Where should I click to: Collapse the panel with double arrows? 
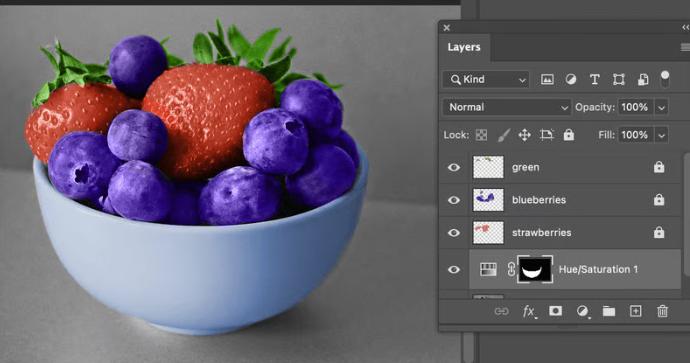[x=686, y=27]
